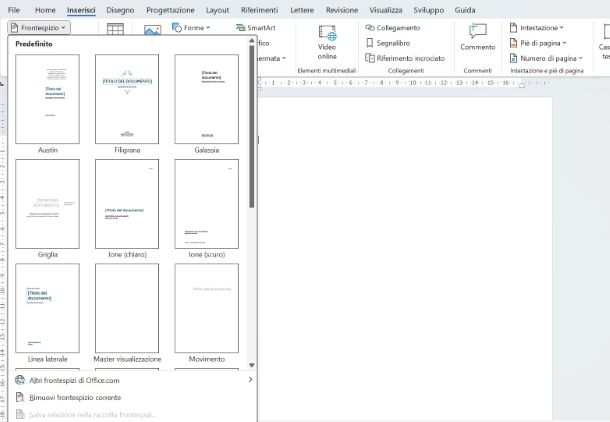Expand the Forme shapes dropdown
Viewport: 610px width, 422px height.
(x=189, y=28)
